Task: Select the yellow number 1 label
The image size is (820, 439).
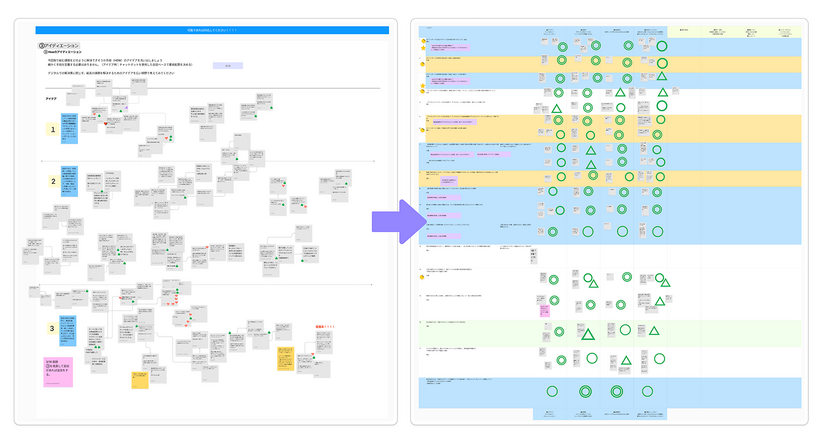Action: [53, 129]
